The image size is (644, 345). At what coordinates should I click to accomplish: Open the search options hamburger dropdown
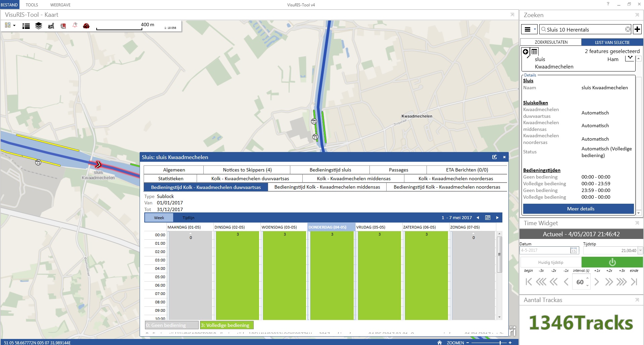[x=529, y=30]
